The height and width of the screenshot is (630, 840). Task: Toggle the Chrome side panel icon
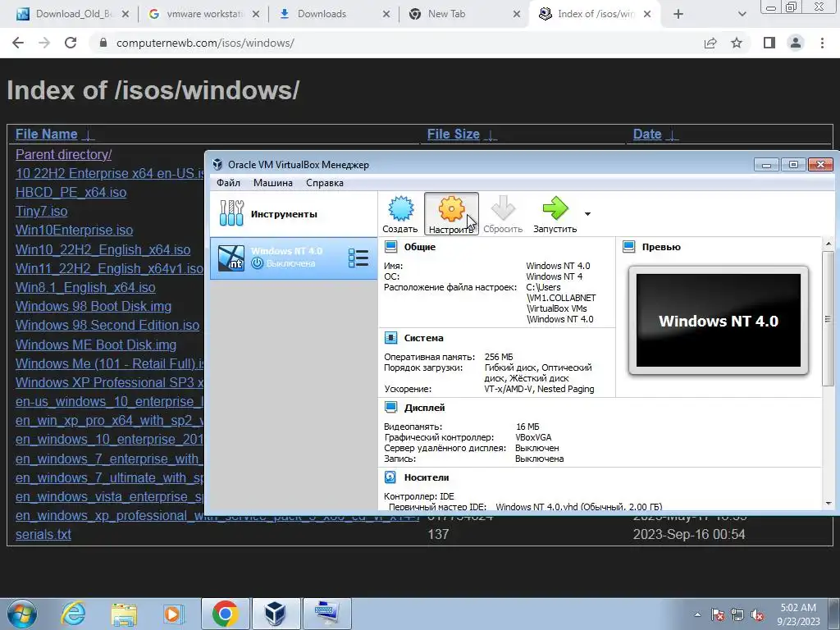click(769, 43)
